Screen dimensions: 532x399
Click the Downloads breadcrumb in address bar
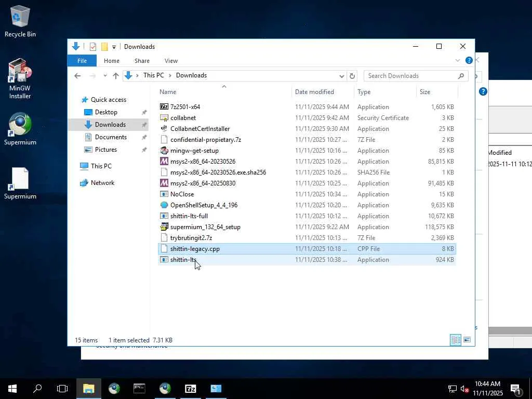[191, 75]
